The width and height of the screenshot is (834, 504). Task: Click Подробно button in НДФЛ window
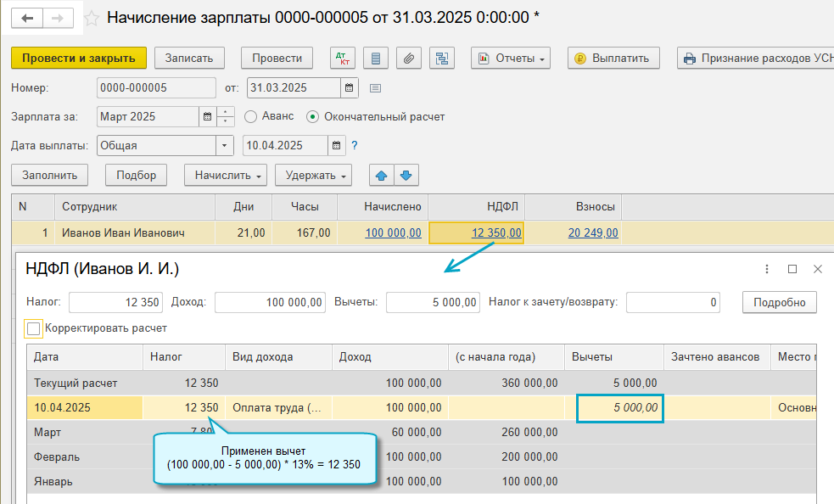tap(779, 302)
